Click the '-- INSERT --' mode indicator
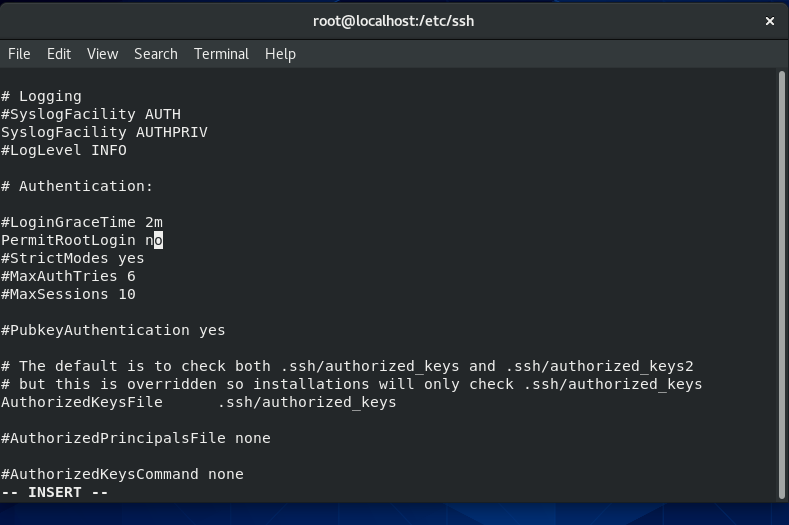The width and height of the screenshot is (789, 525). pyautogui.click(x=55, y=492)
